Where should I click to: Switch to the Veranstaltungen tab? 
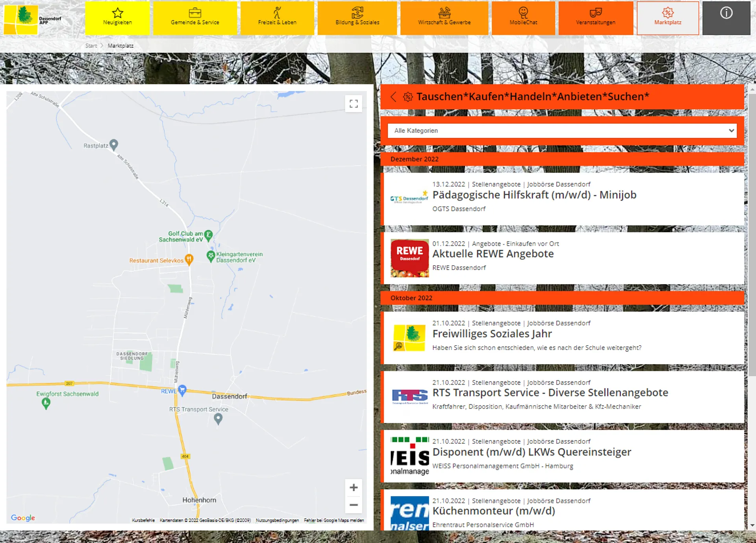596,18
